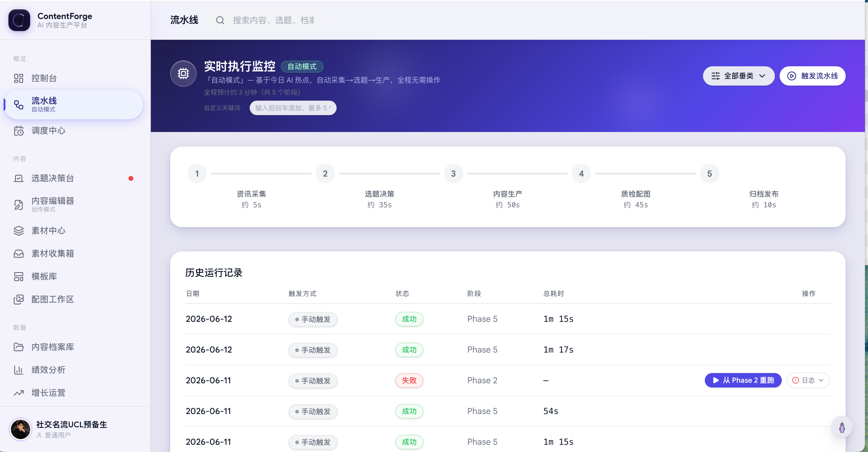This screenshot has width=868, height=452.
Task: Click the red notification dot on 选题决策台
Action: 131,178
